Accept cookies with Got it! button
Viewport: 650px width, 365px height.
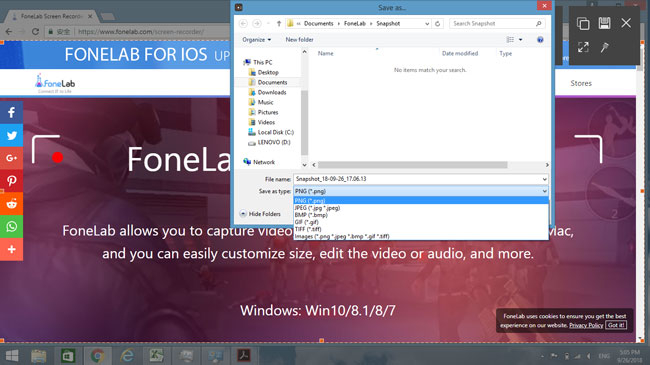pos(616,325)
